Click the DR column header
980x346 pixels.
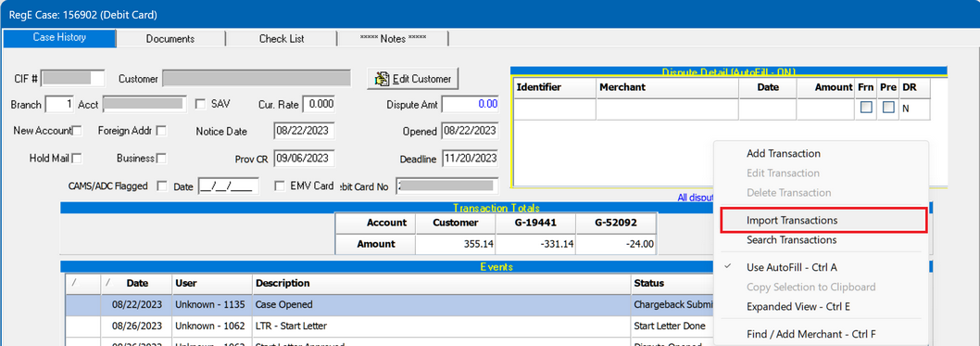click(x=914, y=87)
